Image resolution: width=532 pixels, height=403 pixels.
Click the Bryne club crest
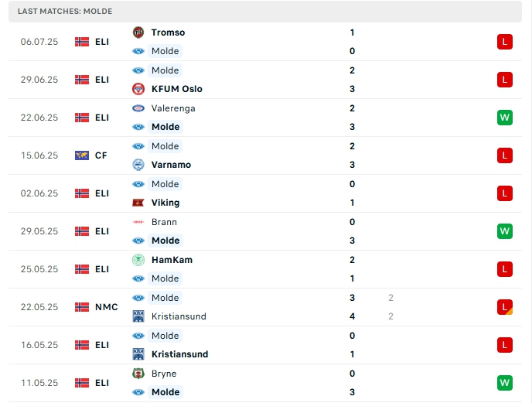point(138,374)
